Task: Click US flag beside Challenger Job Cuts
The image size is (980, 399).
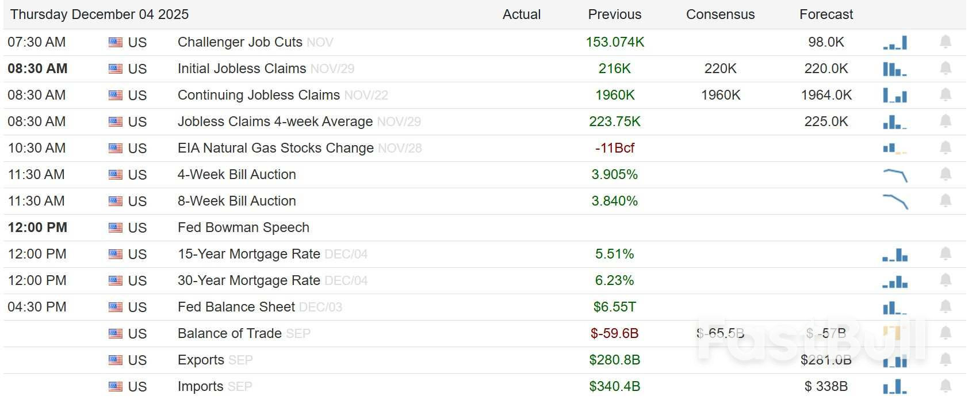Action: (x=116, y=42)
